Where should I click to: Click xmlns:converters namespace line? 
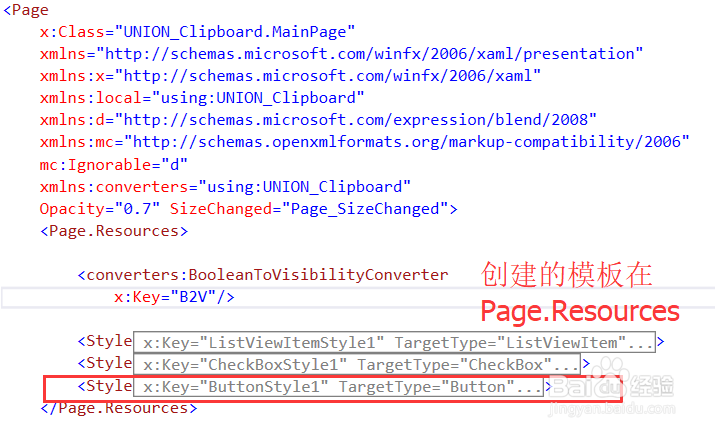225,187
